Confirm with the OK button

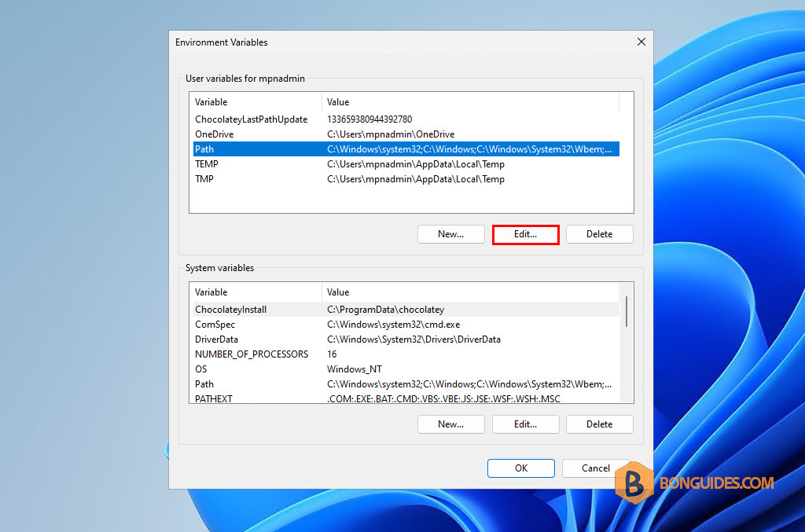(520, 468)
